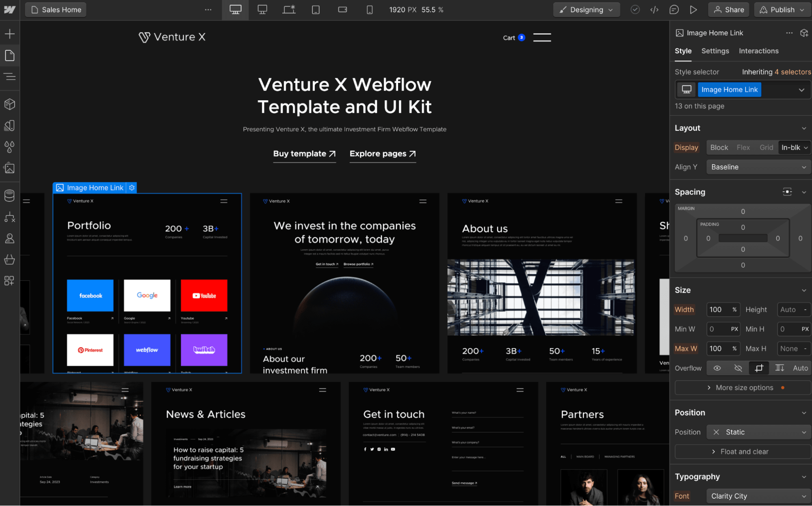Collapse the Typography section
Image resolution: width=812 pixels, height=506 pixels.
[803, 477]
